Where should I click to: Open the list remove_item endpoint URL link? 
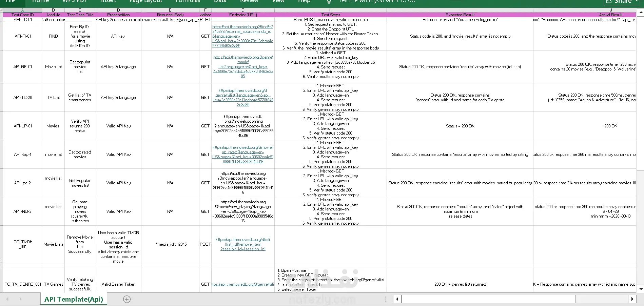click(243, 244)
